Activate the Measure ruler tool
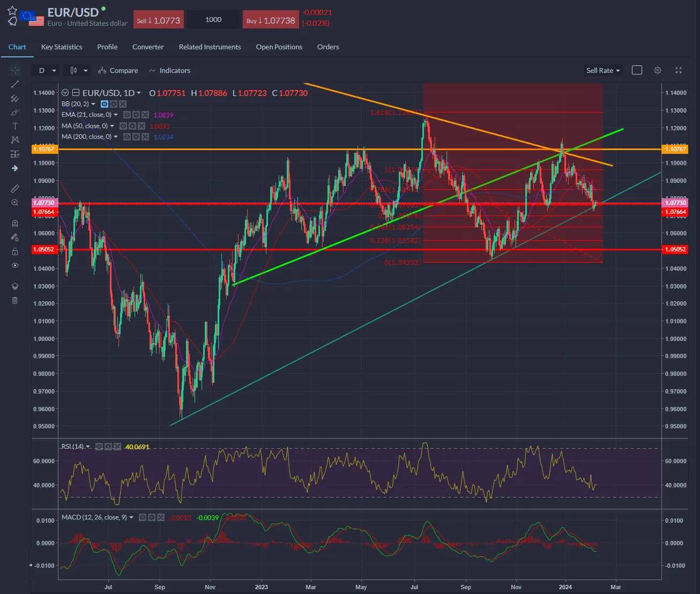 tap(14, 188)
